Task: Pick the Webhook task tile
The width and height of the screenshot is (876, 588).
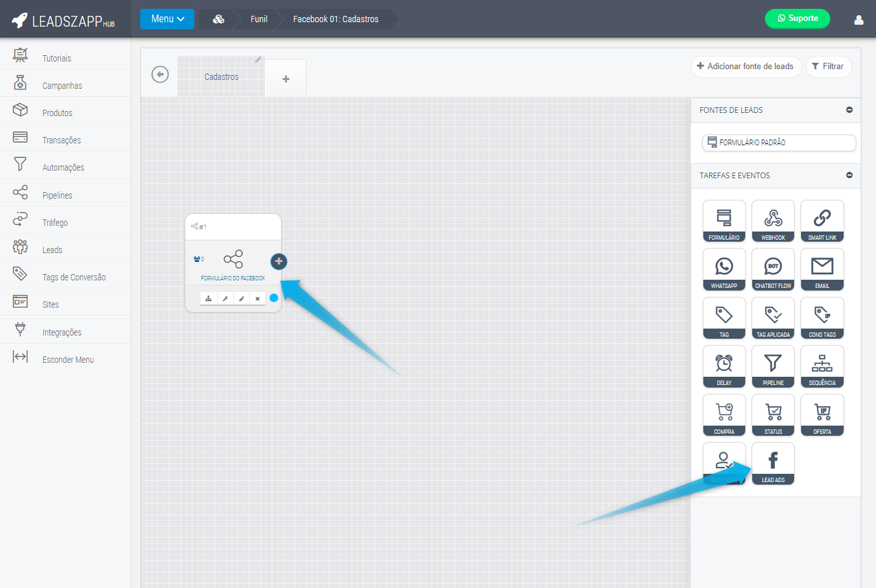Action: (773, 221)
